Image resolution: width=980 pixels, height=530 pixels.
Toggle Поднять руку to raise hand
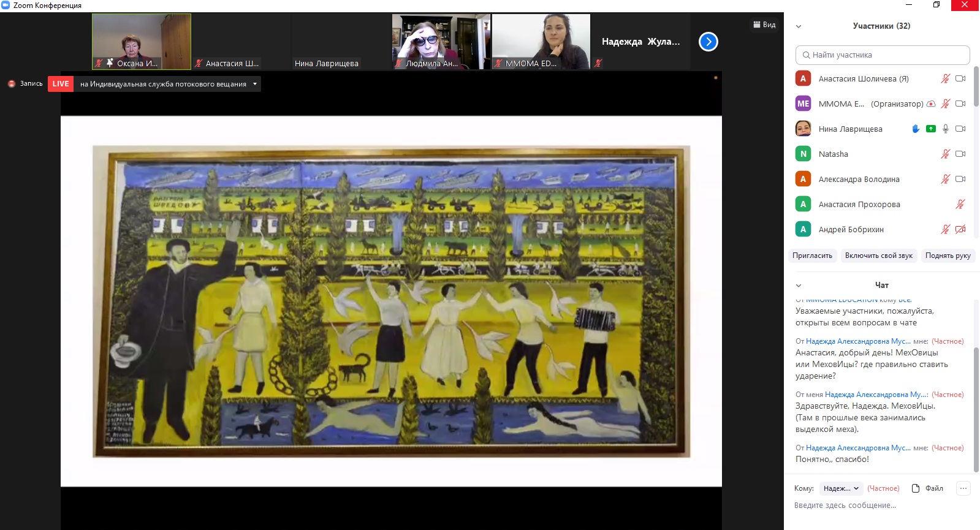click(948, 256)
